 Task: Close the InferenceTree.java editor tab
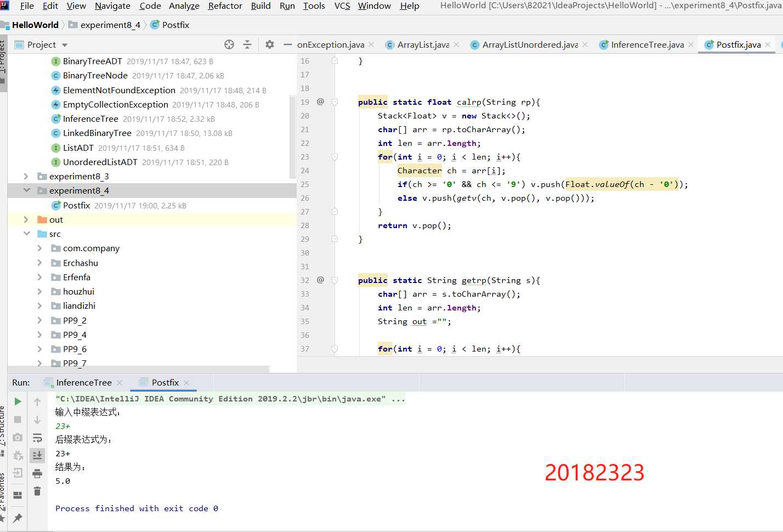click(x=691, y=44)
